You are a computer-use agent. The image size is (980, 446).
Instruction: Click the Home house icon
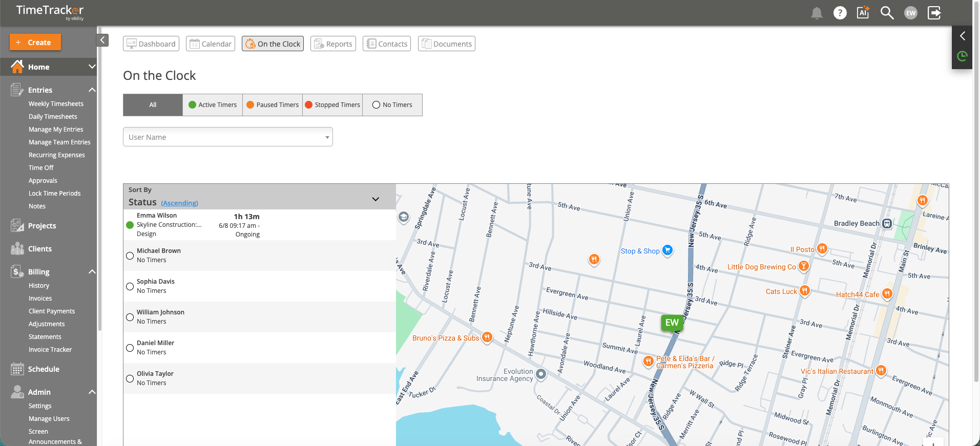[x=17, y=67]
